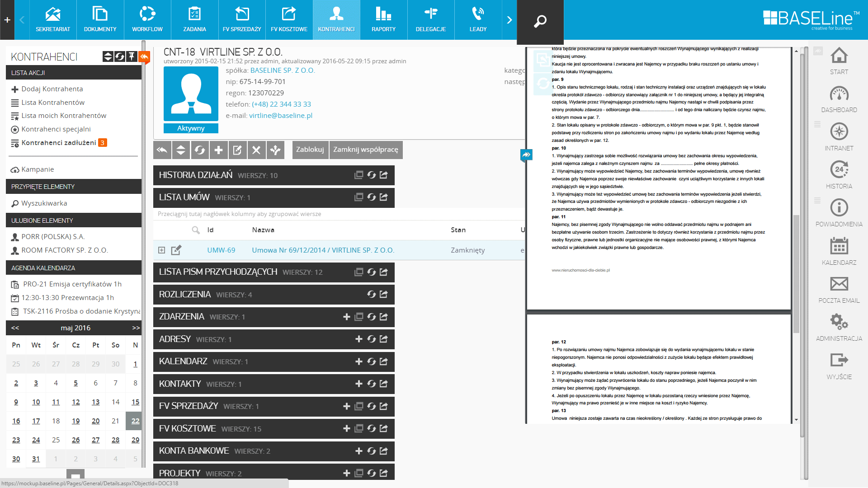Click email virtline@baseline.pl

point(281,116)
